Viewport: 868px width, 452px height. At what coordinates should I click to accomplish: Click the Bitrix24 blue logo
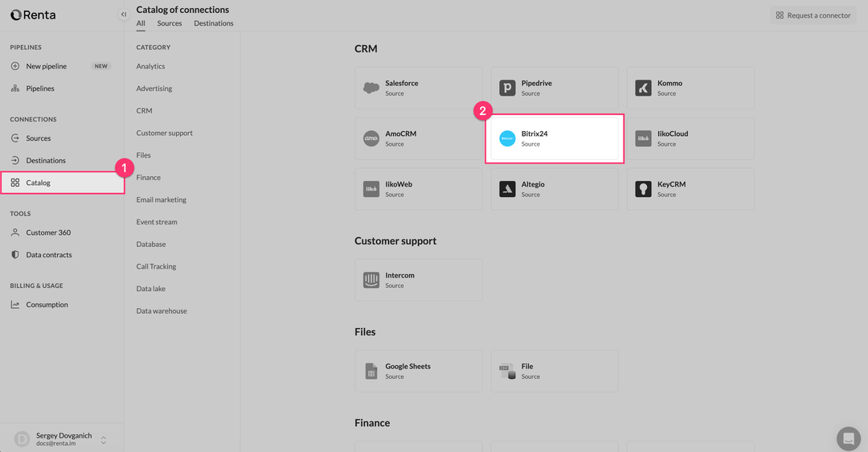pos(507,138)
